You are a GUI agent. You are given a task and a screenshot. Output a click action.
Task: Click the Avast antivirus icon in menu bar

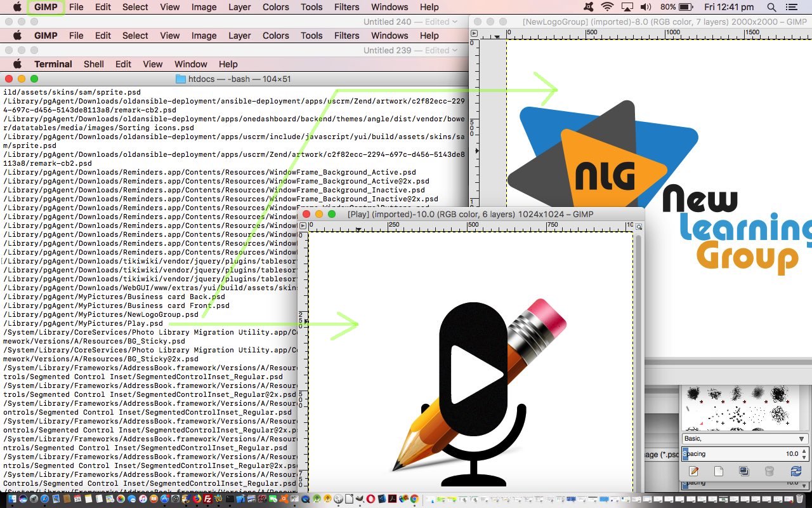(589, 7)
